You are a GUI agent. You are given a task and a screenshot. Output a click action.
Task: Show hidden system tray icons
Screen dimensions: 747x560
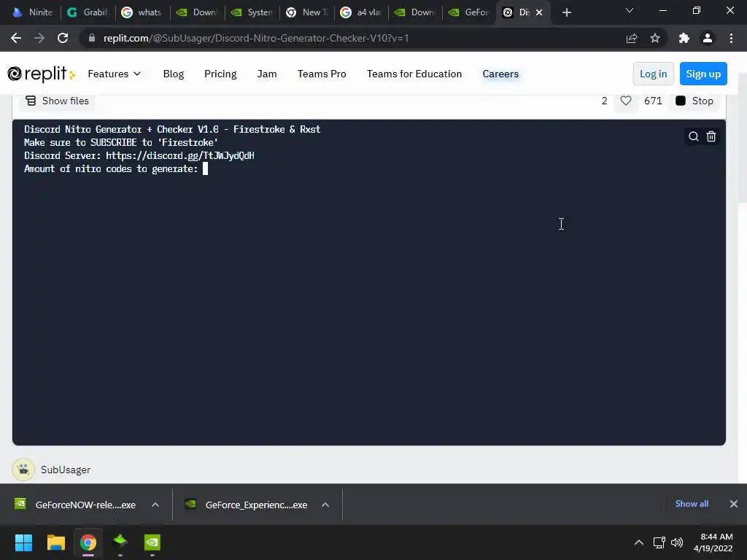coord(639,542)
